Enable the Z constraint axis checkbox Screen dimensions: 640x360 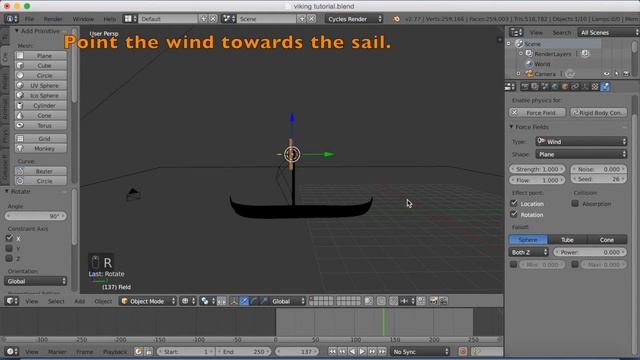tap(9, 258)
